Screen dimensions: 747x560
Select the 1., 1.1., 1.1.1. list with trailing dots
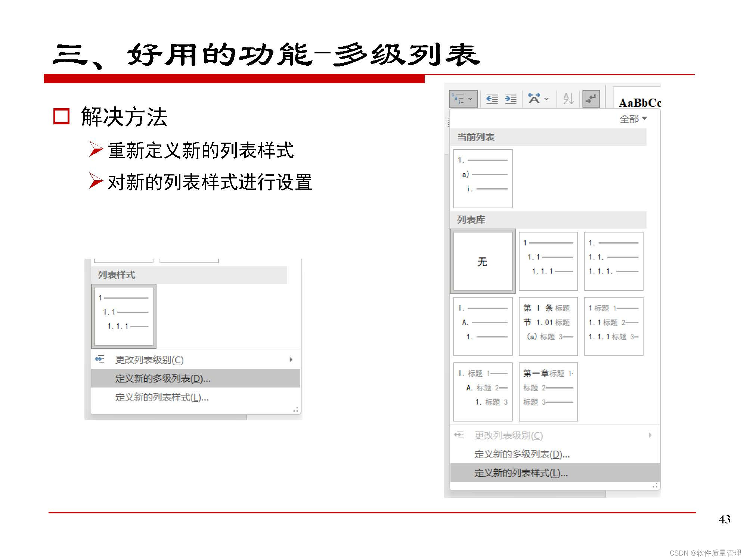(614, 261)
